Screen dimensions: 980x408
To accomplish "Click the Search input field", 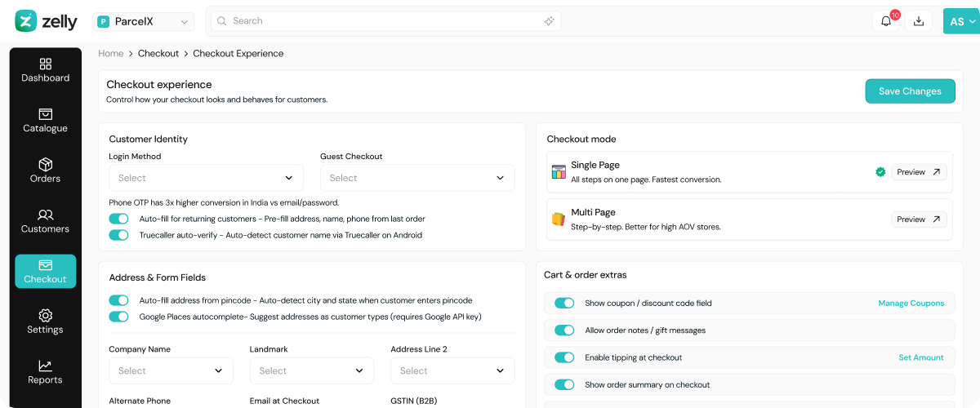I will pos(385,21).
